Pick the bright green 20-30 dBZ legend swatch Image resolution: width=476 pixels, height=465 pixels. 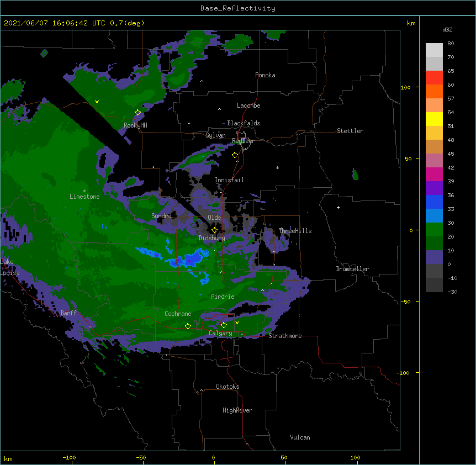434,230
